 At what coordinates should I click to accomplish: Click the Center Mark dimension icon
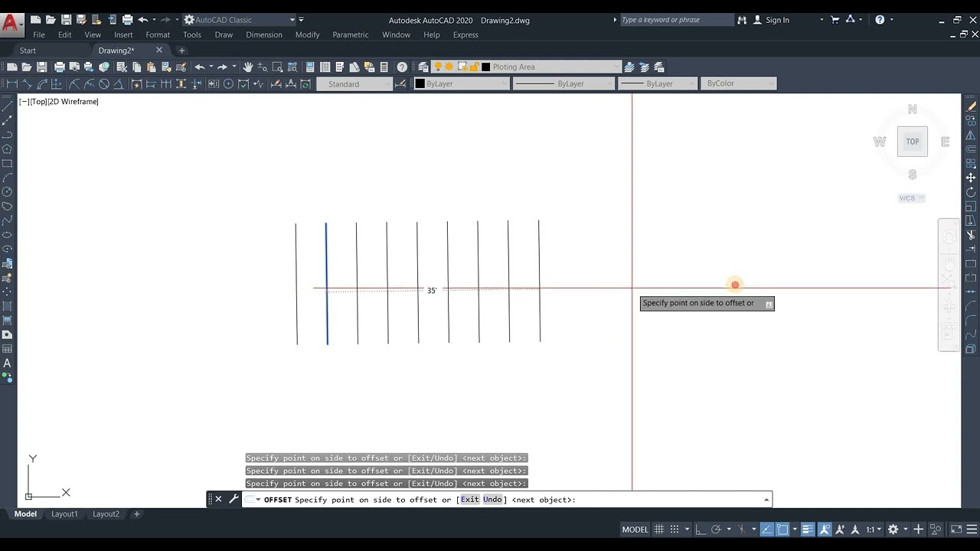click(x=228, y=83)
